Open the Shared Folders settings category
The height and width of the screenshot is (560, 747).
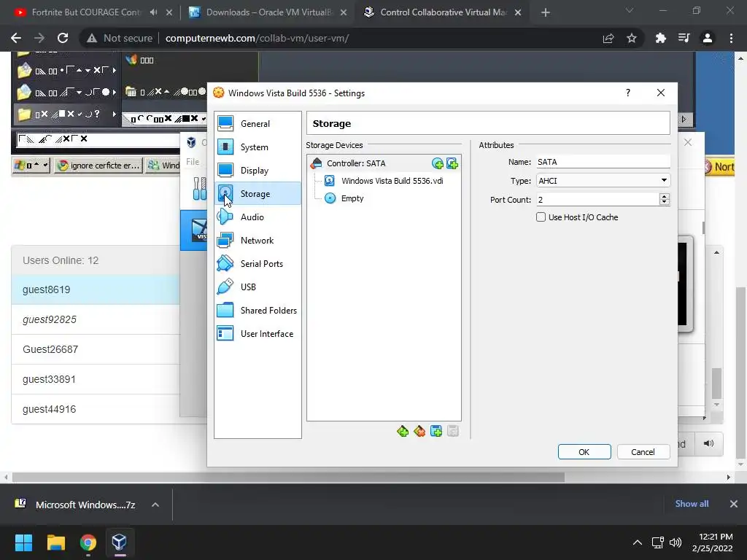tap(258, 311)
